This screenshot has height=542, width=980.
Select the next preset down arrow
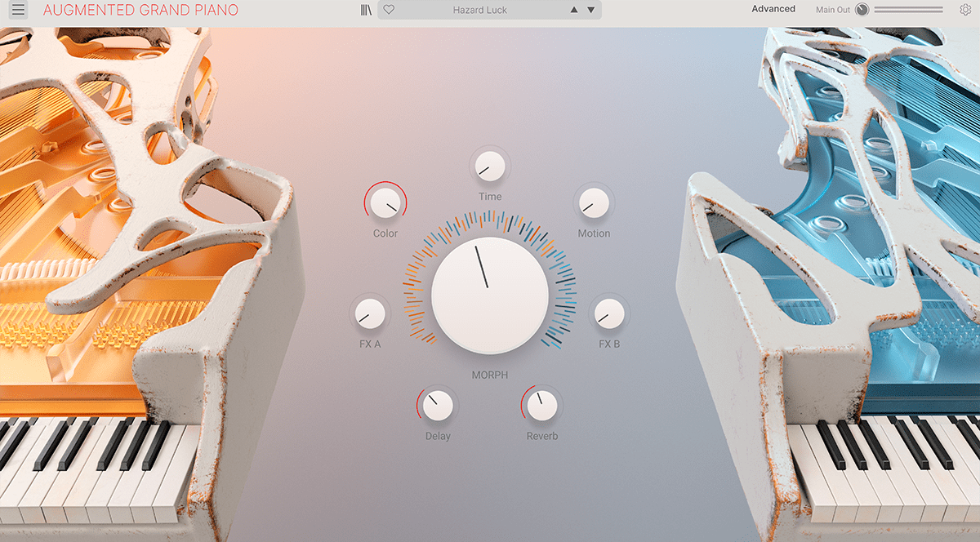(x=591, y=10)
